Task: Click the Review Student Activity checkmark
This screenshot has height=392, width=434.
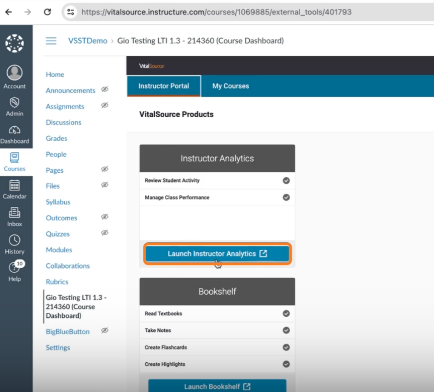Action: click(x=286, y=180)
